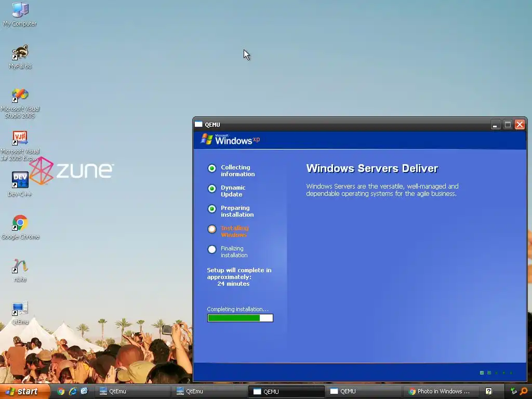Click 'Windows Servers are the versatile' paragraph
The image size is (532, 399).
click(382, 190)
